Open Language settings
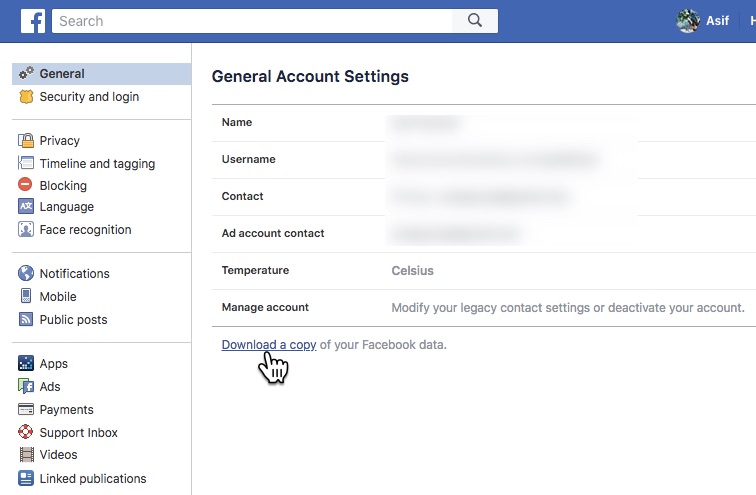Viewport: 756px width, 495px height. [67, 207]
